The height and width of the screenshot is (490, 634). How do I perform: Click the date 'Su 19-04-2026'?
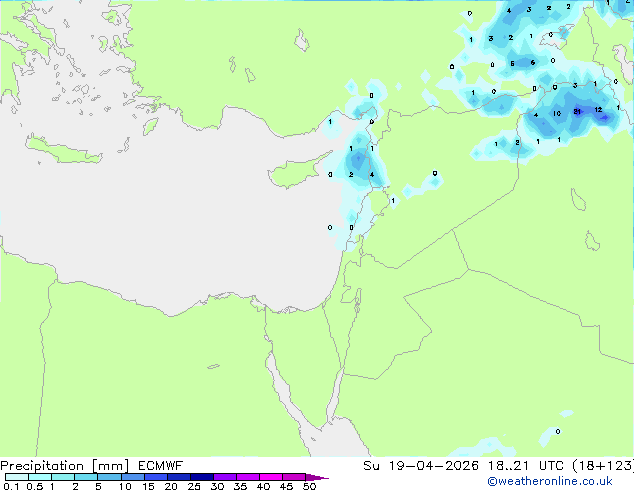pyautogui.click(x=421, y=466)
